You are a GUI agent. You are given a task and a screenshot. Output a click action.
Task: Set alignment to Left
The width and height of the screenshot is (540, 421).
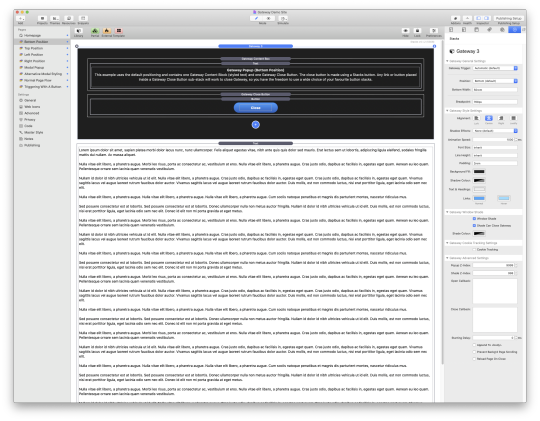point(477,118)
